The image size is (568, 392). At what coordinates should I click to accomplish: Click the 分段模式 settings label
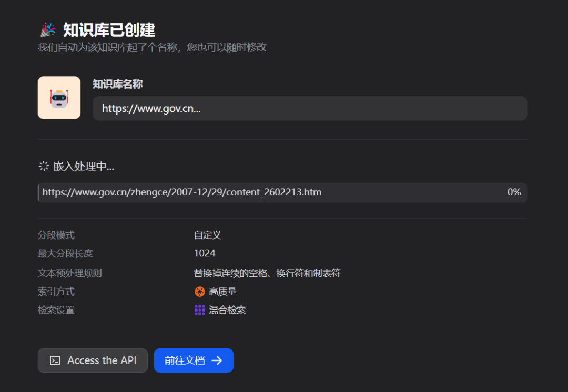pos(56,235)
